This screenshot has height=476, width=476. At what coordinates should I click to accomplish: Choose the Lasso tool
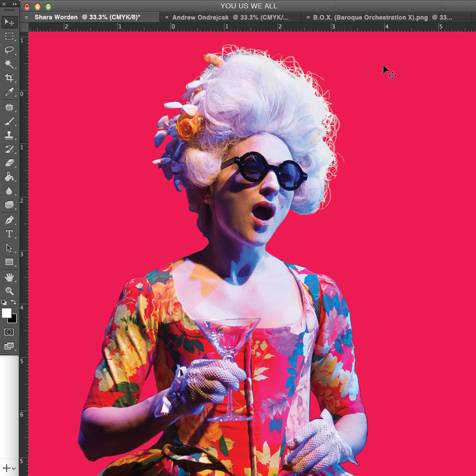click(9, 50)
